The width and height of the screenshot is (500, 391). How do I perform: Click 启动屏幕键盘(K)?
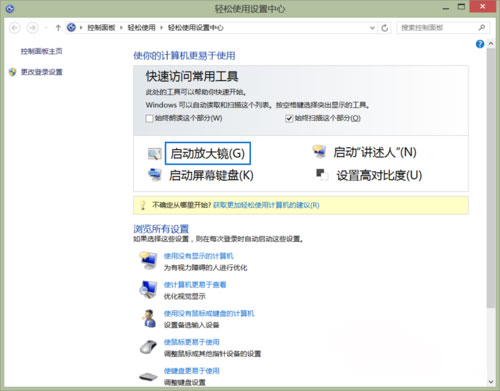point(211,175)
